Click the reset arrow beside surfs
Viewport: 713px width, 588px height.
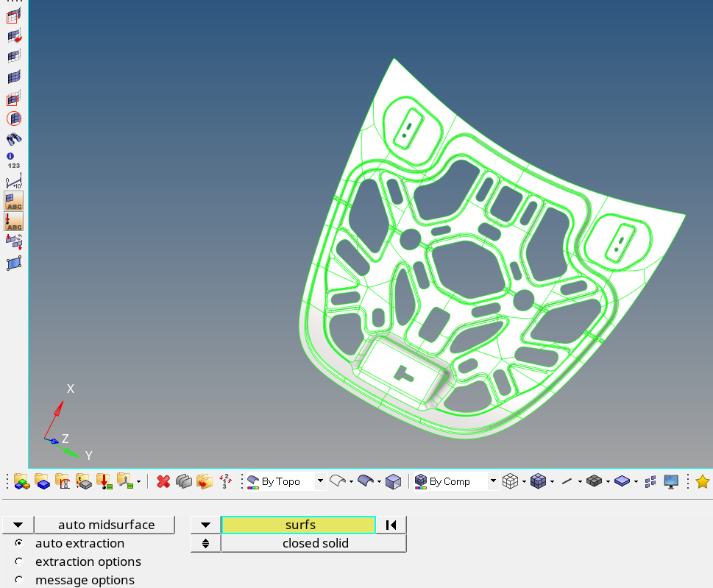pos(391,525)
